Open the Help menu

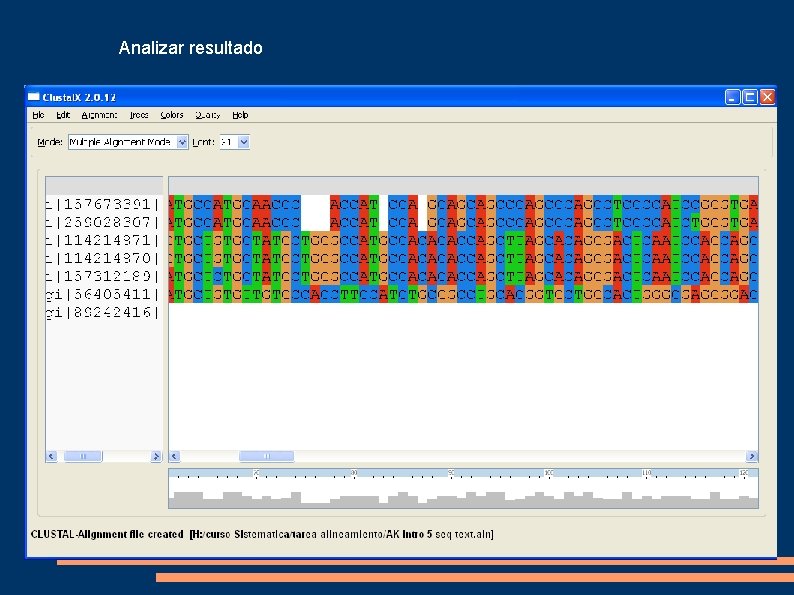[x=240, y=115]
